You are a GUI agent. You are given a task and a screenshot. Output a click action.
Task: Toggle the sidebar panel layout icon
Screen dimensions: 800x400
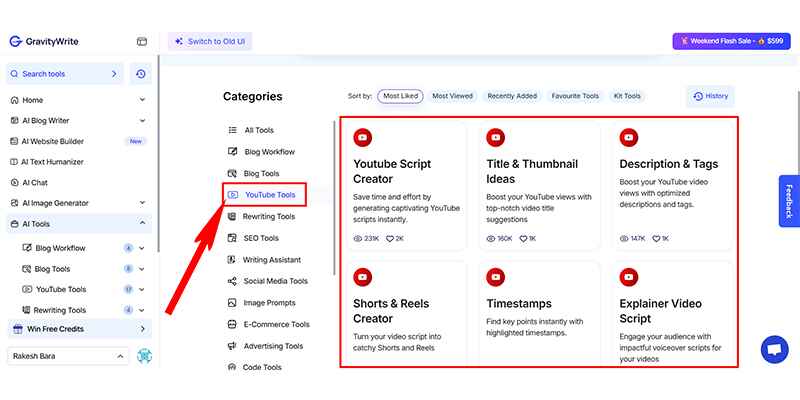[x=142, y=41]
